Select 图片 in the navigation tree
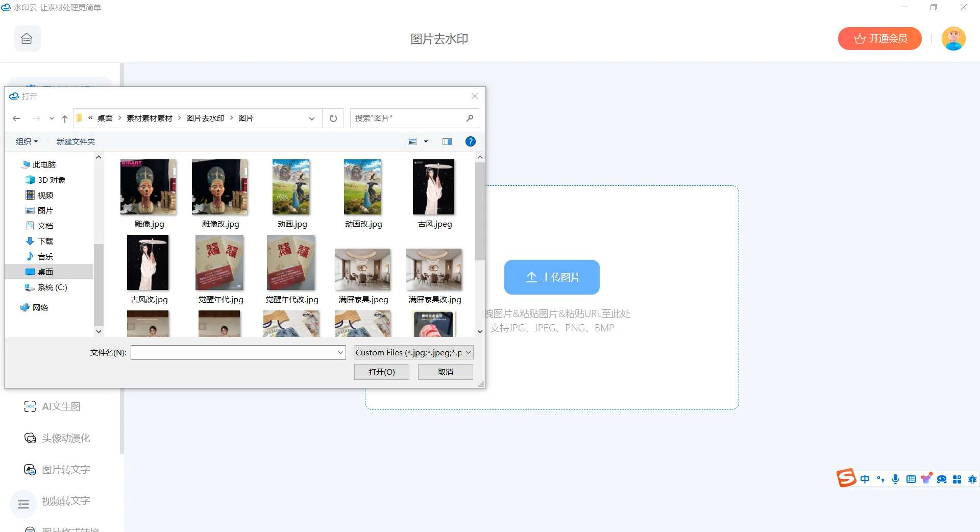Viewport: 980px width, 532px height. click(x=39, y=210)
